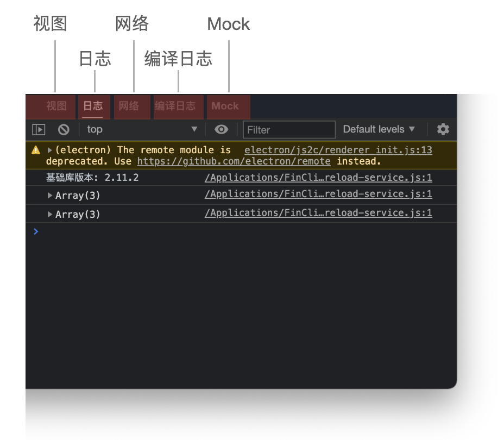Expand the first Array(3) entry
This screenshot has height=440, width=504.
click(49, 196)
